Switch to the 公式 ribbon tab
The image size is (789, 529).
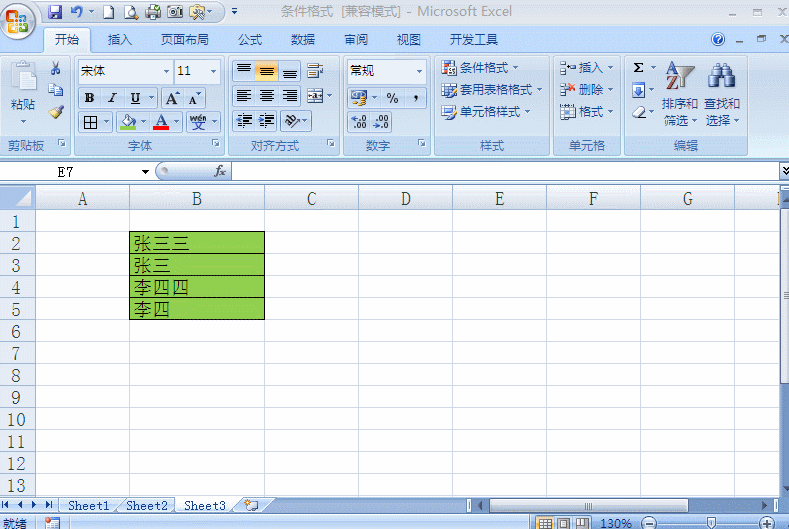coord(250,40)
